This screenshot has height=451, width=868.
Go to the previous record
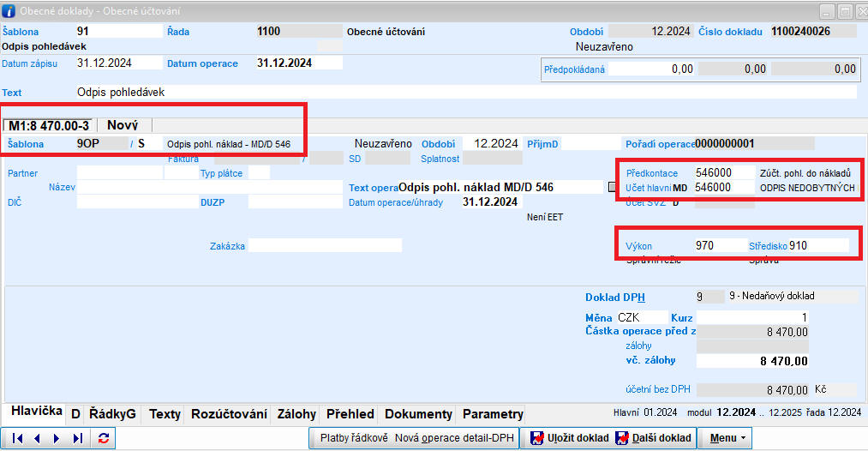click(x=37, y=438)
